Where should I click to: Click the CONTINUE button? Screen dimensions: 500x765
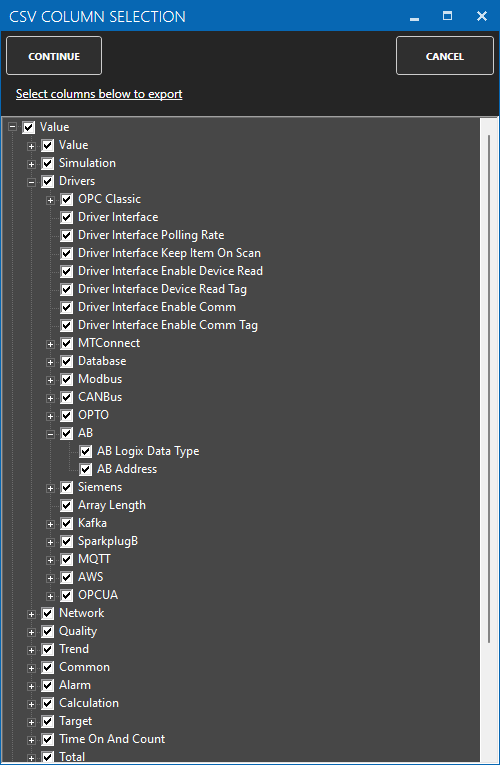point(54,56)
